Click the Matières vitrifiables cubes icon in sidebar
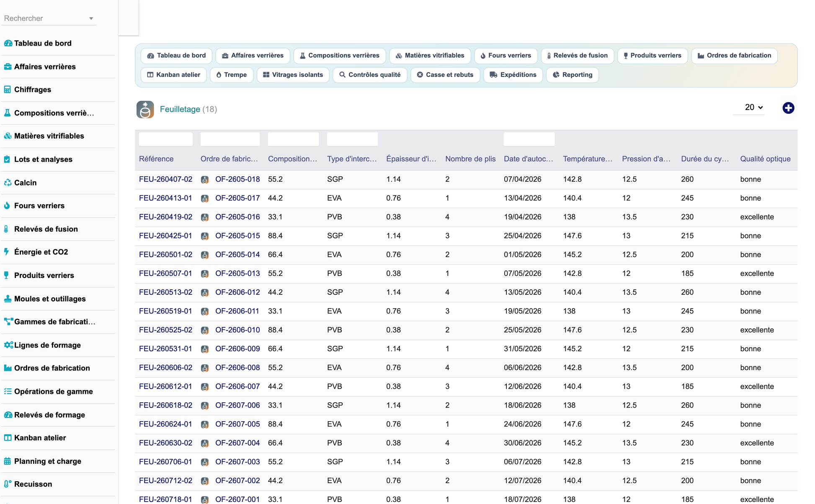815x504 pixels. (x=8, y=136)
